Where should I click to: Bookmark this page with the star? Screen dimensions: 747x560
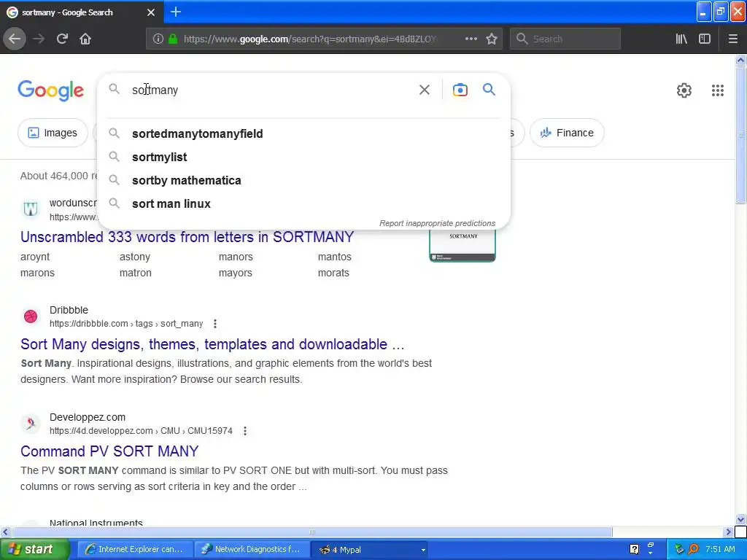[x=492, y=39]
